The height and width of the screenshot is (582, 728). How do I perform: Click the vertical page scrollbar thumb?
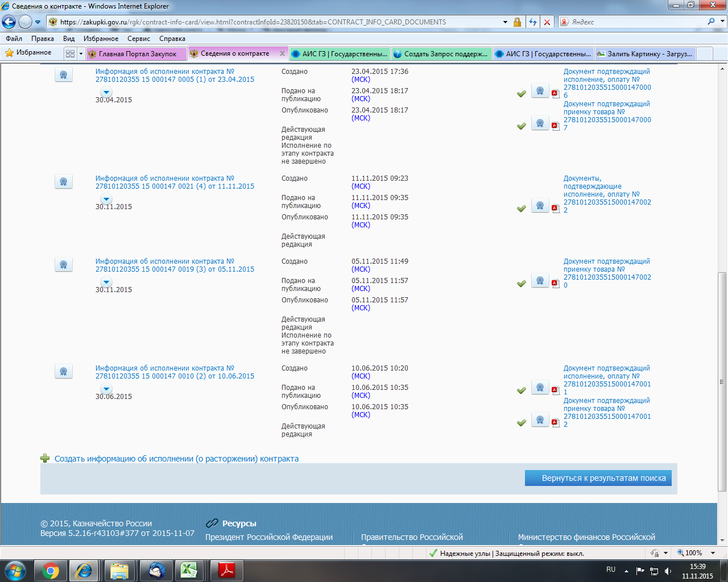(722, 381)
